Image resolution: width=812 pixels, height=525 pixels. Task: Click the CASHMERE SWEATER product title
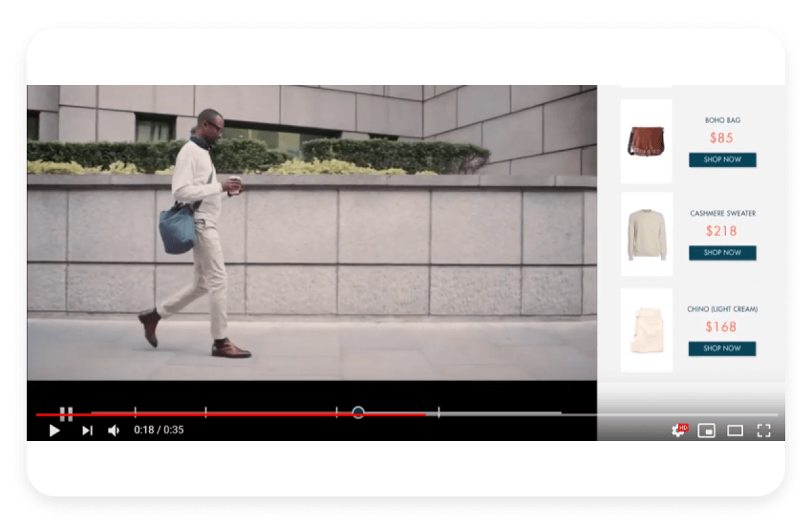coord(722,213)
